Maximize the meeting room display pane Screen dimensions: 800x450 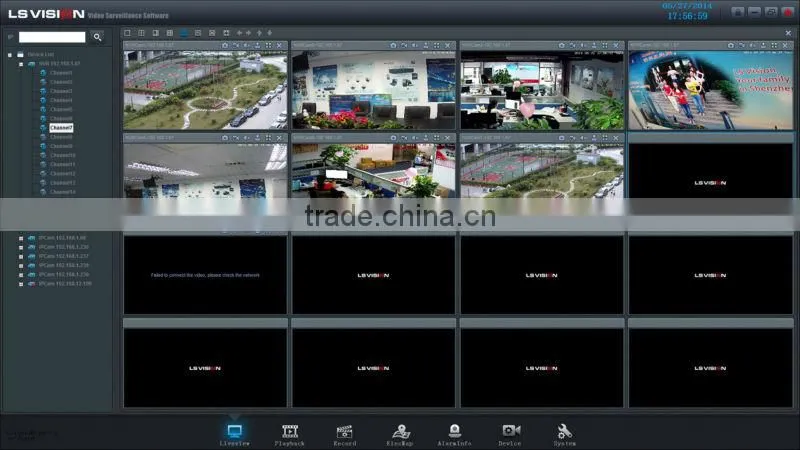(x=437, y=45)
